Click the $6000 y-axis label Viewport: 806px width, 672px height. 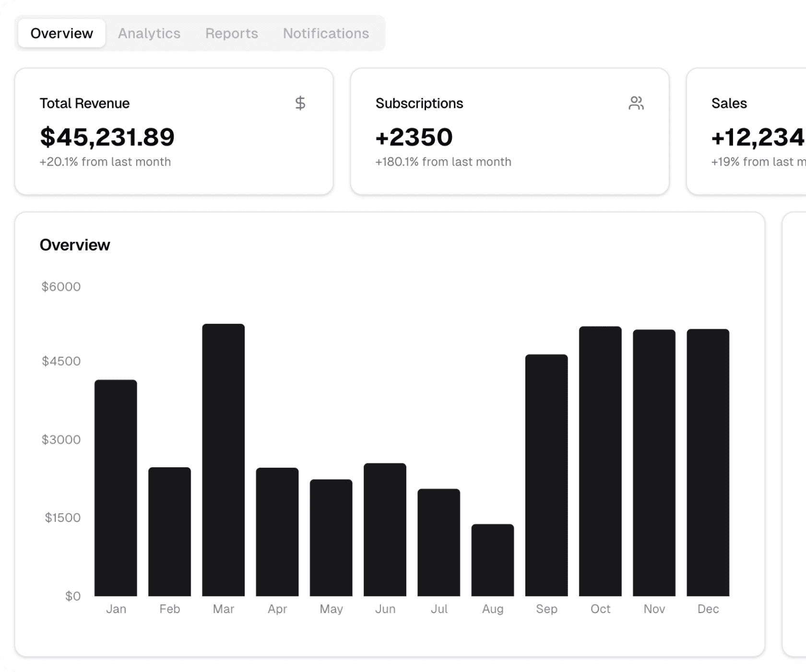tap(61, 287)
